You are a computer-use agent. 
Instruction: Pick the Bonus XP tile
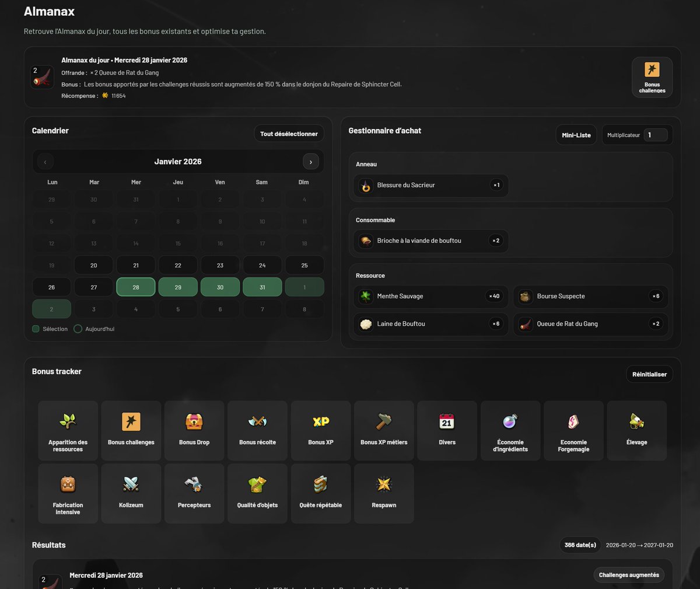click(321, 431)
